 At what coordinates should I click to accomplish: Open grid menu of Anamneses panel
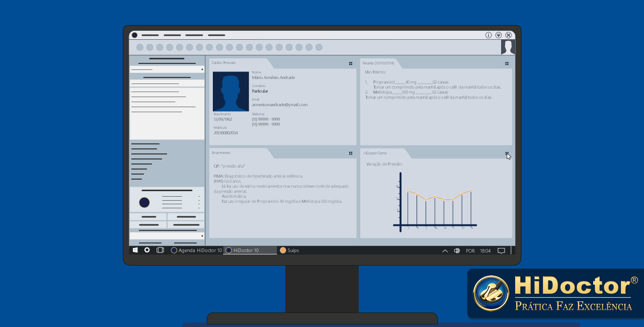351,153
